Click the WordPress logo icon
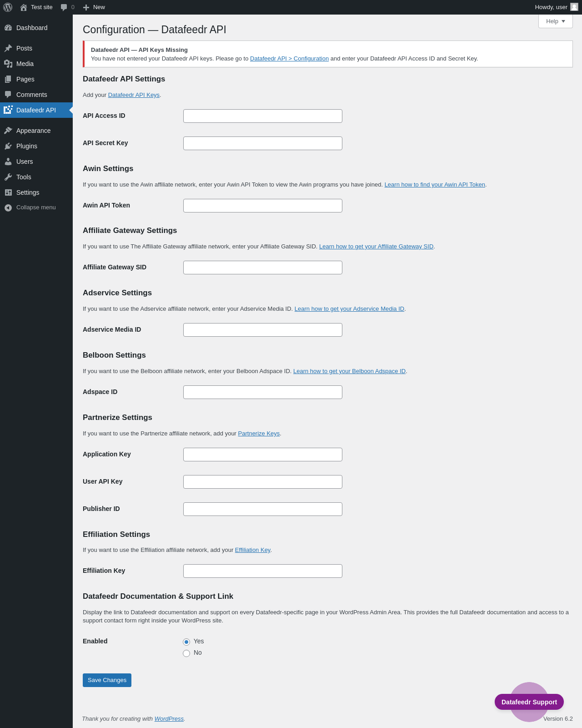This screenshot has width=582, height=728. click(8, 7)
